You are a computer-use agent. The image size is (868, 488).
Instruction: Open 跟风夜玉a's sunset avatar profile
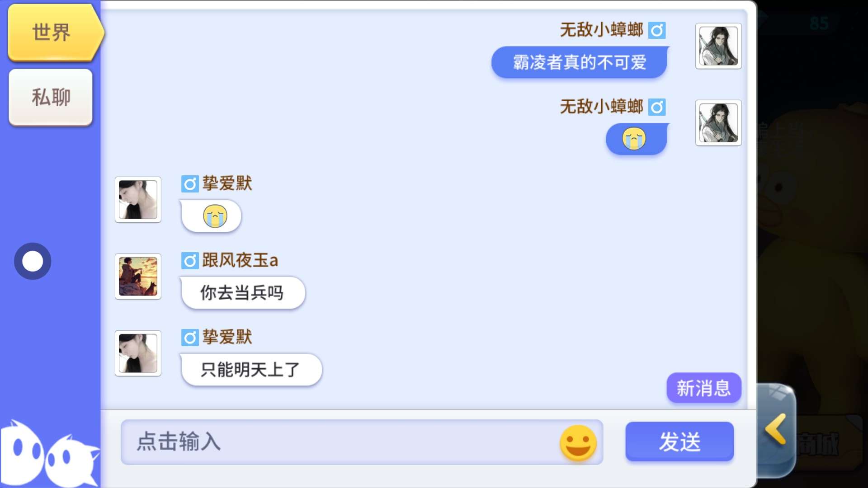click(138, 277)
